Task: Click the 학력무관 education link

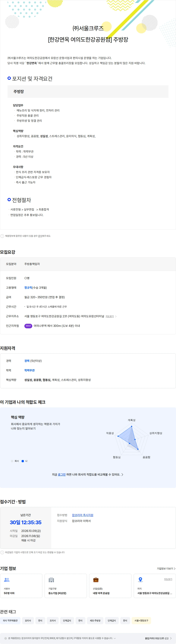Action: tap(30, 370)
